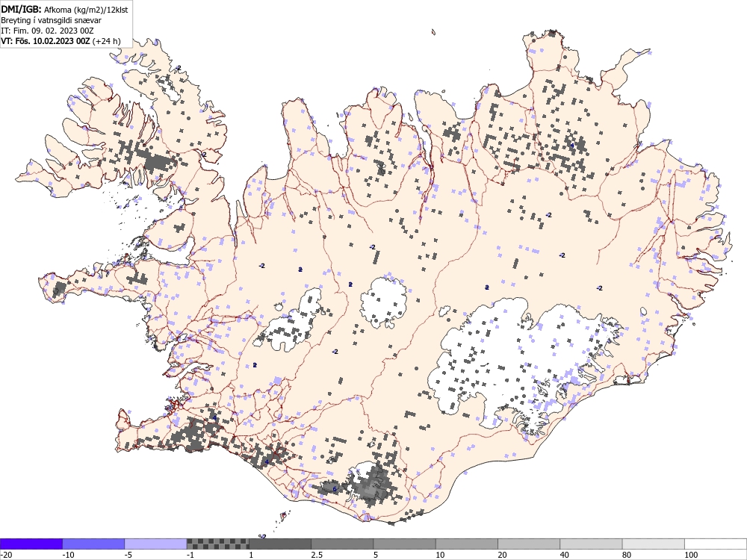Click the "VT: Fös. 10.02.2023 00Z (+24 h)" line
This screenshot has height=560, width=747.
point(61,41)
